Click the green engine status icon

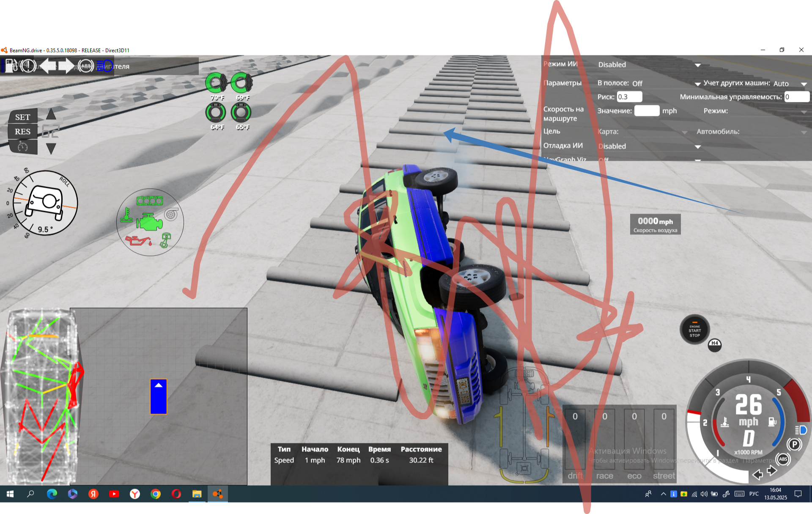click(x=149, y=222)
